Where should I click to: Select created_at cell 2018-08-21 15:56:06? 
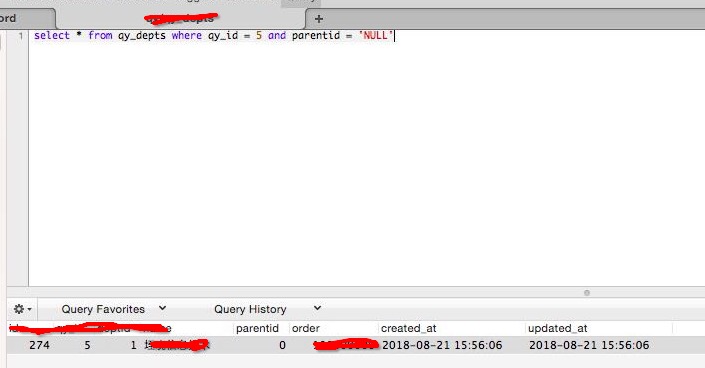click(442, 345)
